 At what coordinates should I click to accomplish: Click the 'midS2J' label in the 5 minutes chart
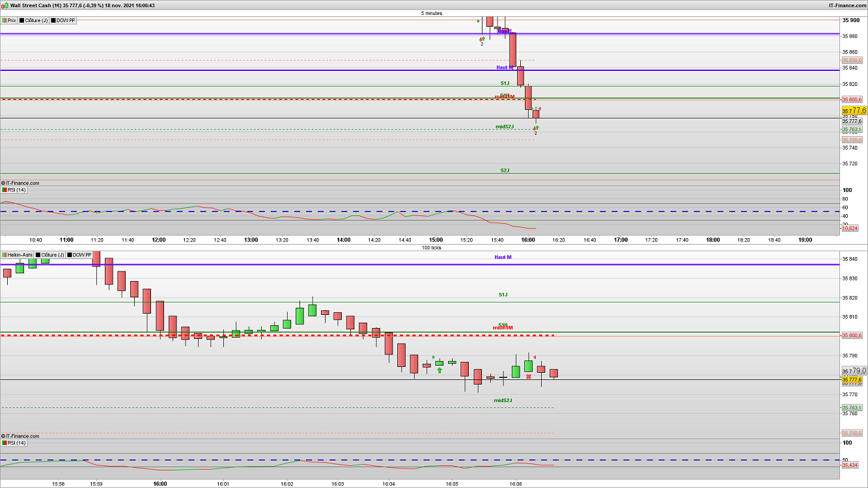click(505, 127)
